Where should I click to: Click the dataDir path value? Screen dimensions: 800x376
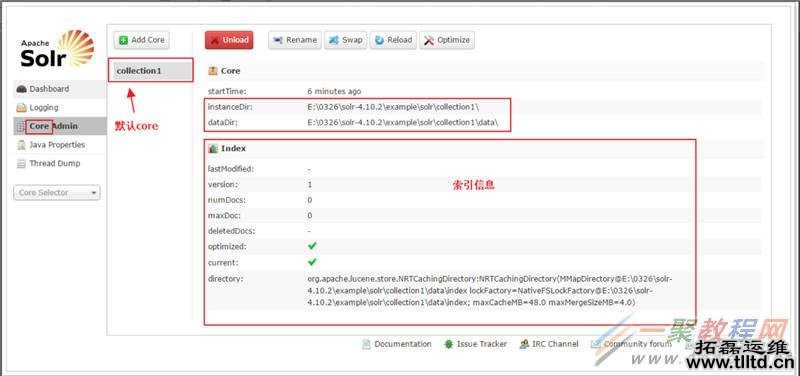[402, 123]
